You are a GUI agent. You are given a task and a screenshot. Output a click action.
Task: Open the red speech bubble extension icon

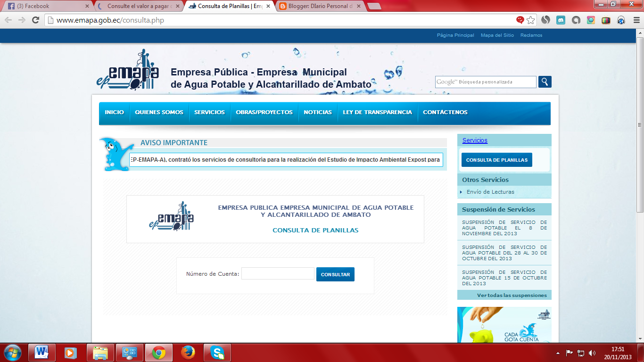pyautogui.click(x=520, y=20)
